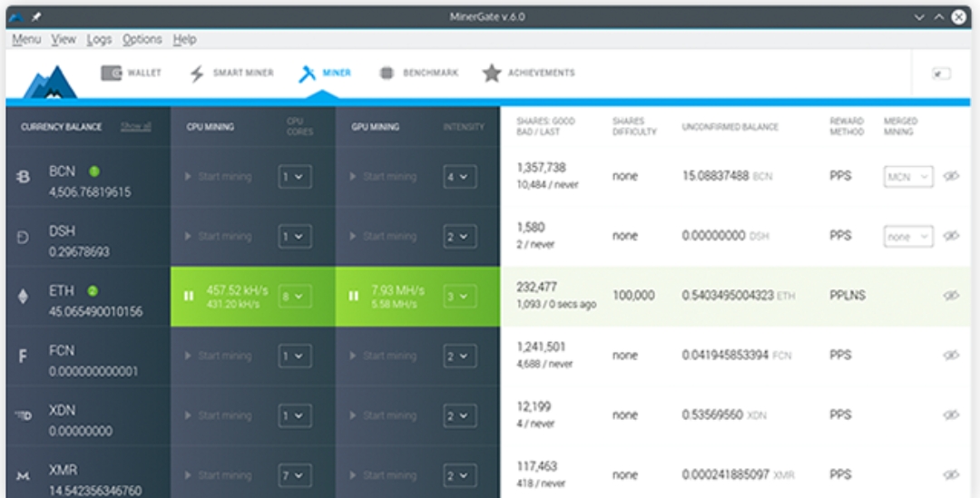Open BCN CPU cores dropdown
Screen dimensions: 980x498
point(295,177)
